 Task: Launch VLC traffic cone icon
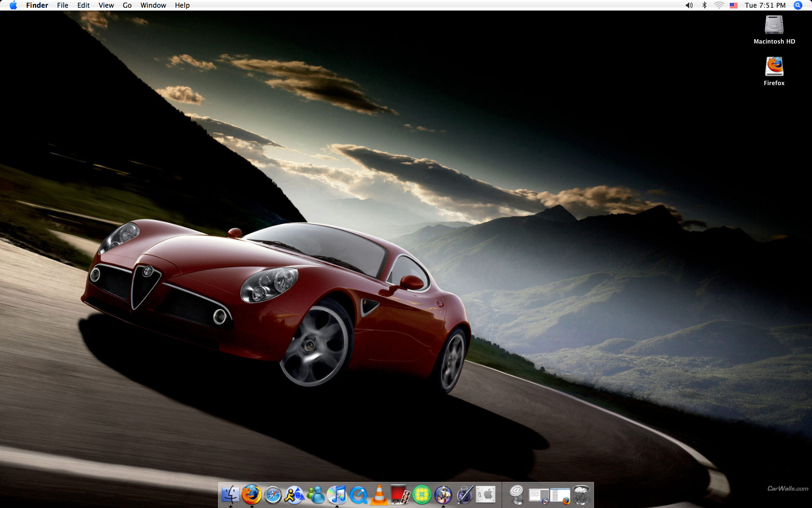379,495
